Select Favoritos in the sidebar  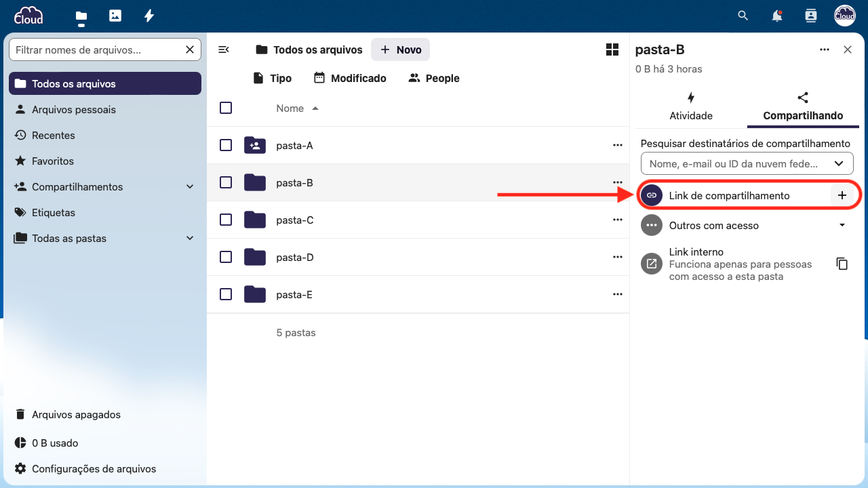pos(105,161)
